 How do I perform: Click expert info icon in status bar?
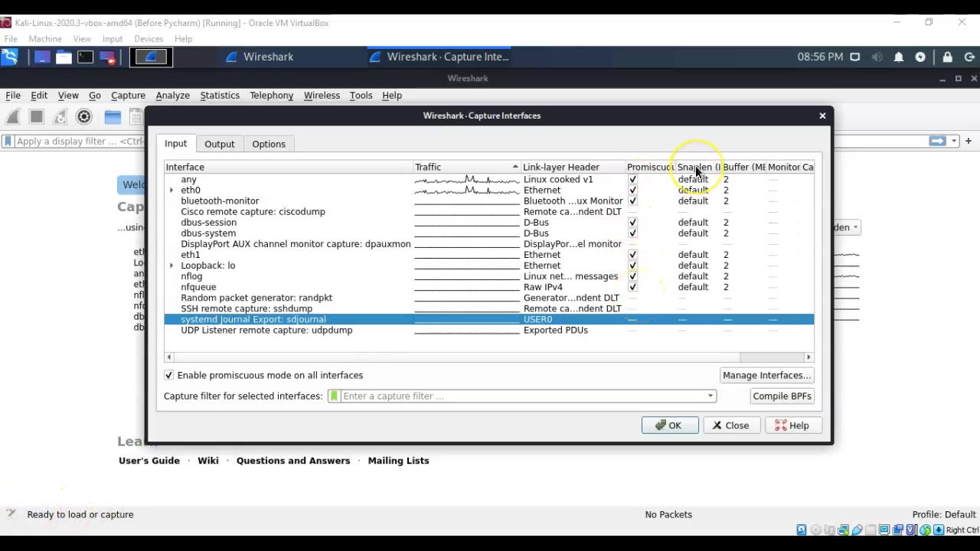point(11,514)
